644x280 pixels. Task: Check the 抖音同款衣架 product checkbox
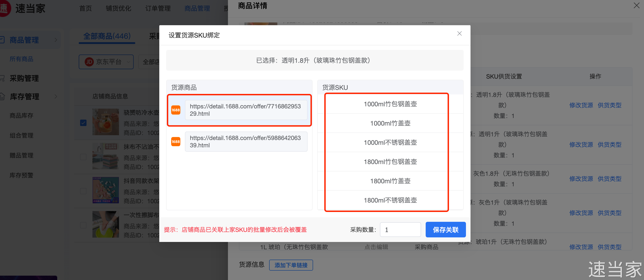pyautogui.click(x=83, y=191)
